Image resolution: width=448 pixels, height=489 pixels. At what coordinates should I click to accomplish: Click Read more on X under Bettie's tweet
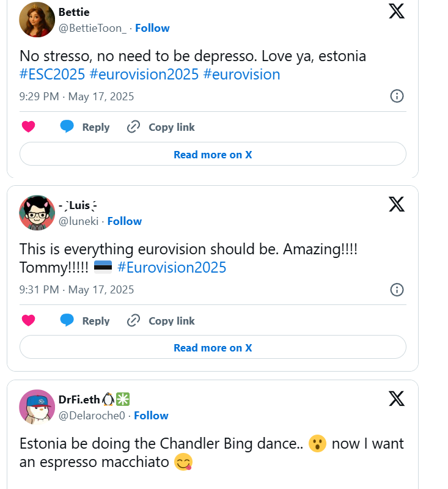213,155
